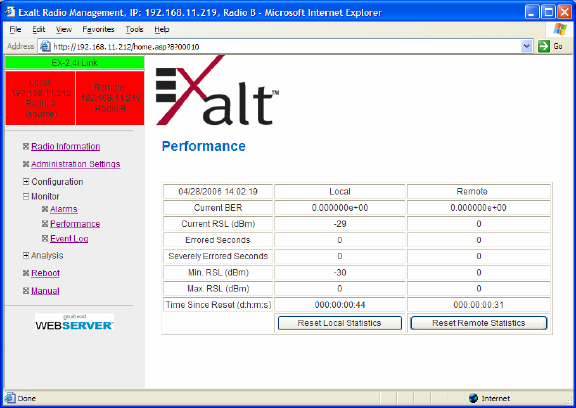Open the Event Log link
Image resolution: width=576 pixels, height=408 pixels.
click(69, 238)
